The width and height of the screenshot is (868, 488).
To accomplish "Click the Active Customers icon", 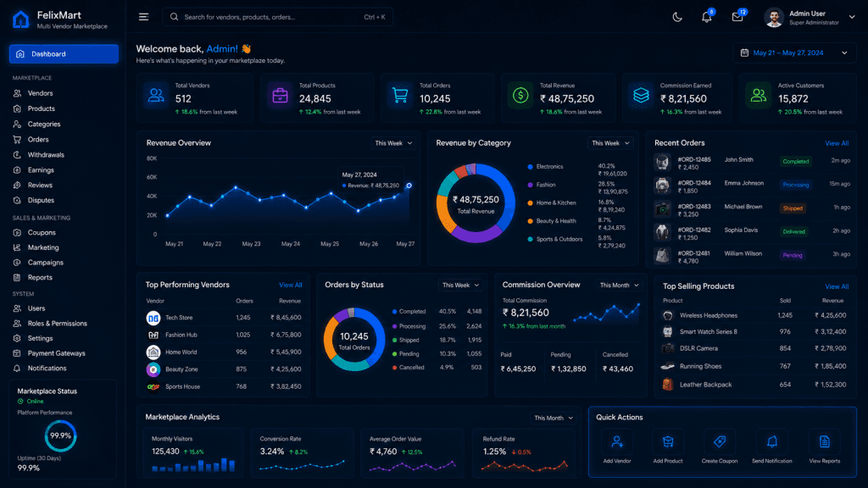I will [759, 96].
